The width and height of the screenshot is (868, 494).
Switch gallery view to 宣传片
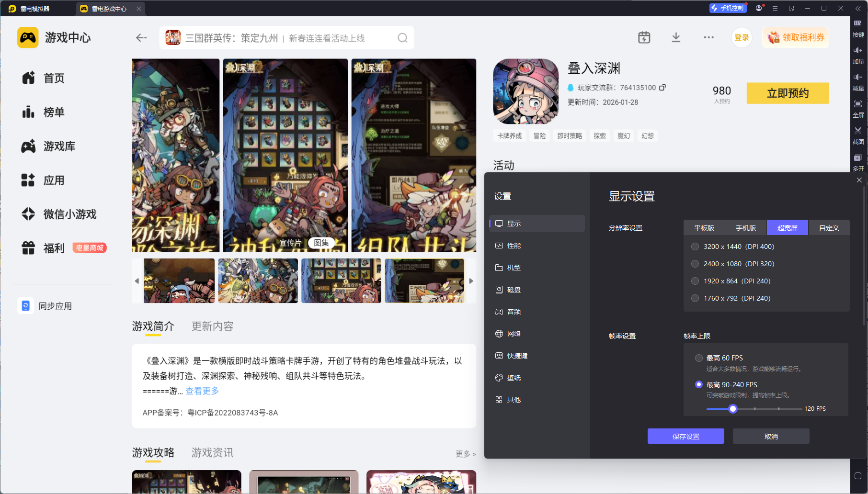click(x=290, y=243)
